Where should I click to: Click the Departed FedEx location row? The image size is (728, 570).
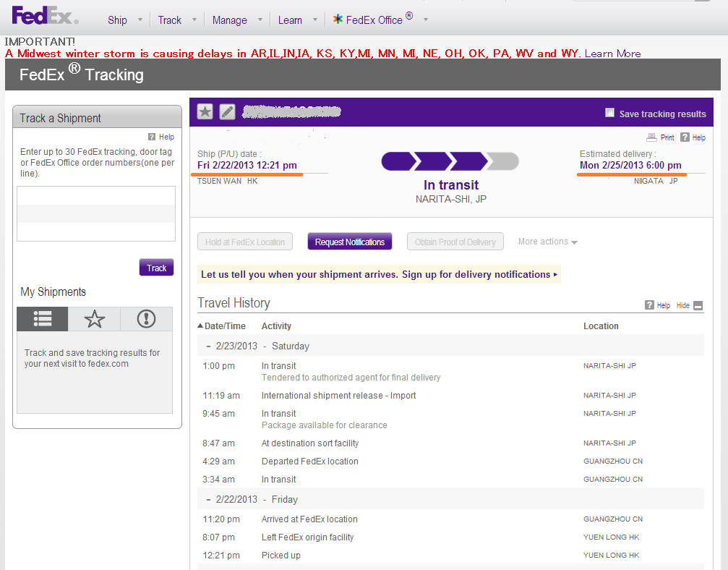[450, 461]
